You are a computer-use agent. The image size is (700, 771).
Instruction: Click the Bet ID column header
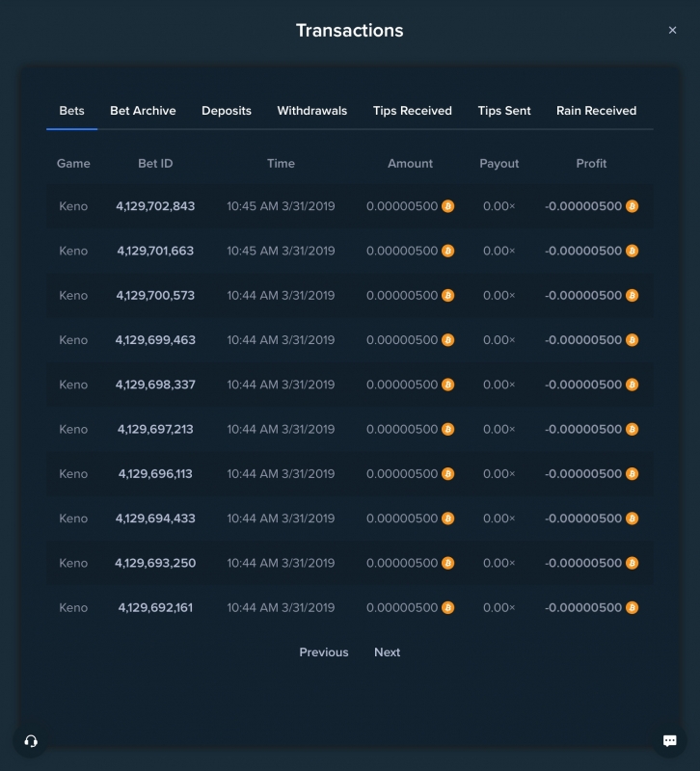tap(155, 163)
